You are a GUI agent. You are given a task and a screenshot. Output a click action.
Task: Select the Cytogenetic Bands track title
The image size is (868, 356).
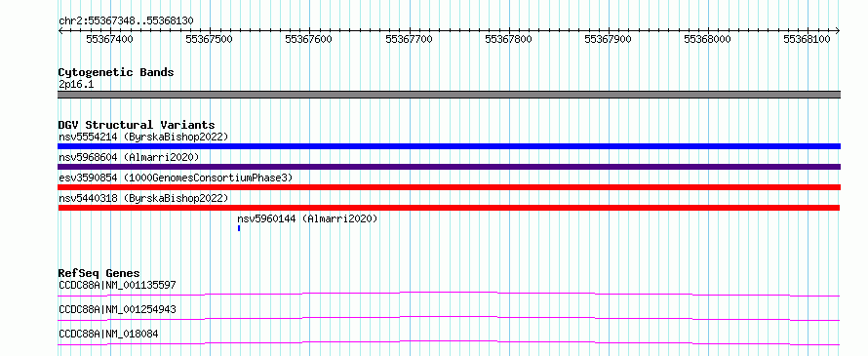(x=116, y=72)
